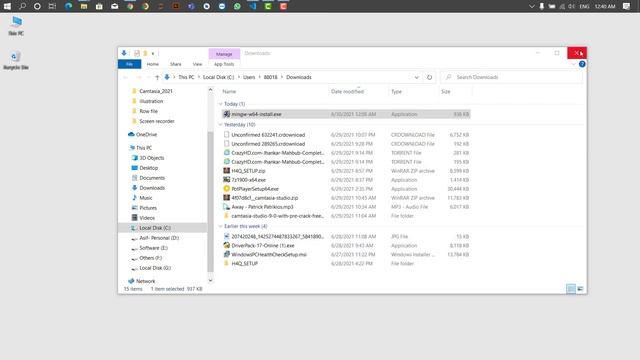
Task: Switch to Large icons view layout icon
Action: pyautogui.click(x=580, y=289)
